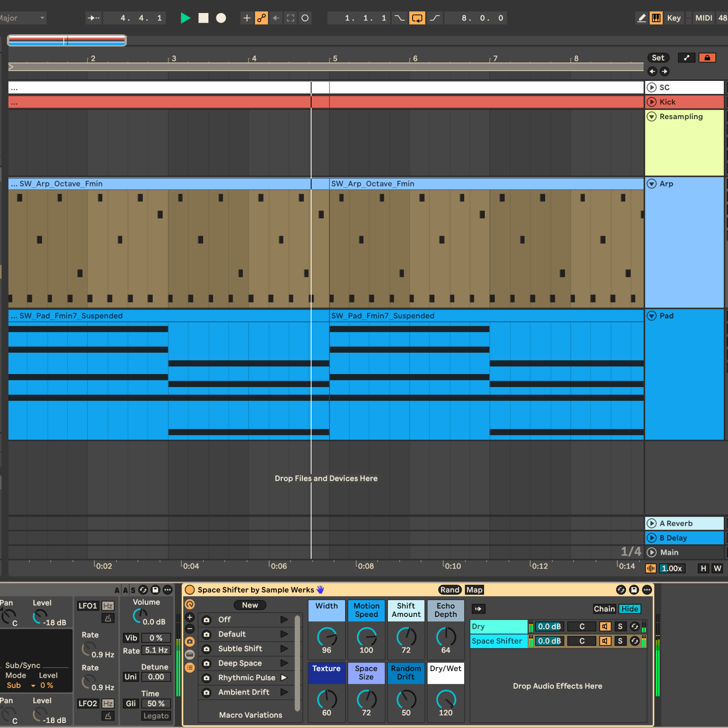Click the lock envelopes icon
This screenshot has width=728, height=728.
click(x=707, y=58)
